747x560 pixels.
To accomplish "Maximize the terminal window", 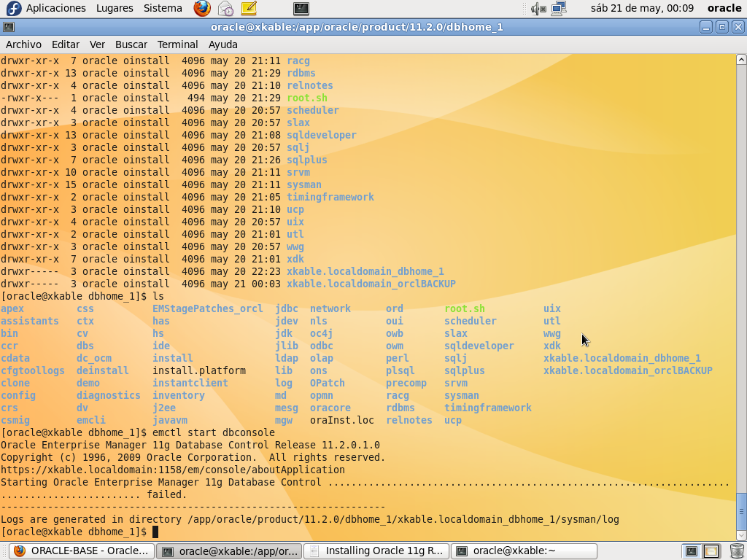I will coord(721,27).
